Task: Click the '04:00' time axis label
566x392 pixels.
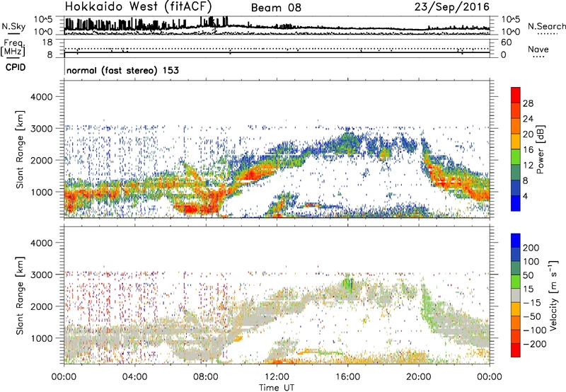Action: pos(135,377)
